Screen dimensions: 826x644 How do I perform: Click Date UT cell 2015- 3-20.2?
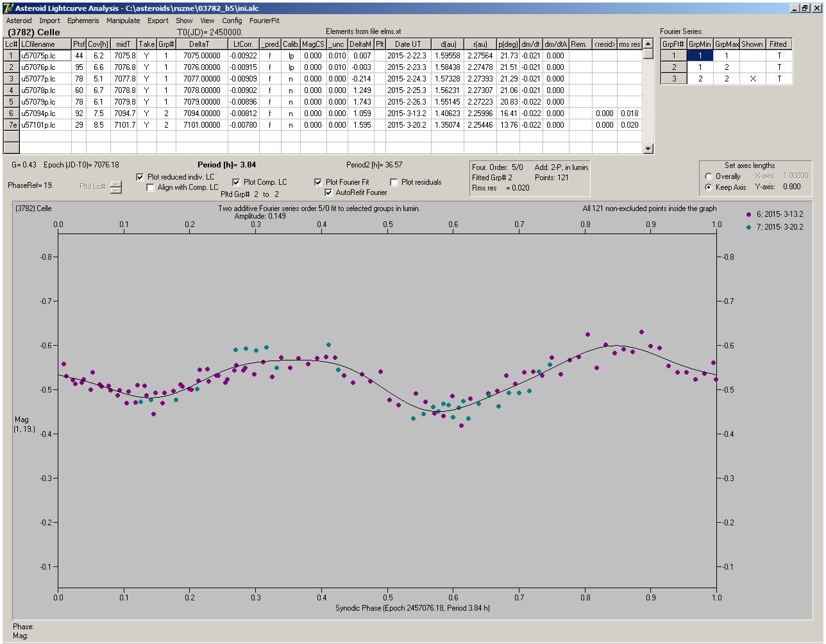point(409,125)
